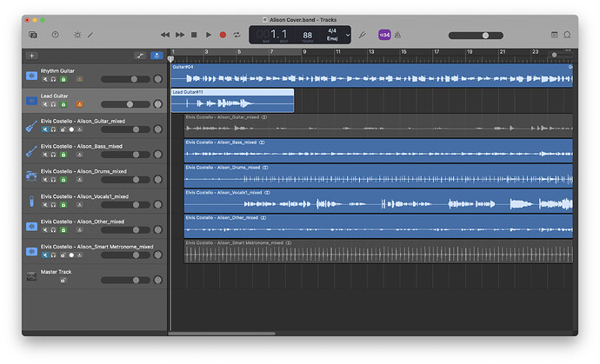600x364 pixels.
Task: Toggle lock on the Lead Guitar track
Action: [x=63, y=104]
